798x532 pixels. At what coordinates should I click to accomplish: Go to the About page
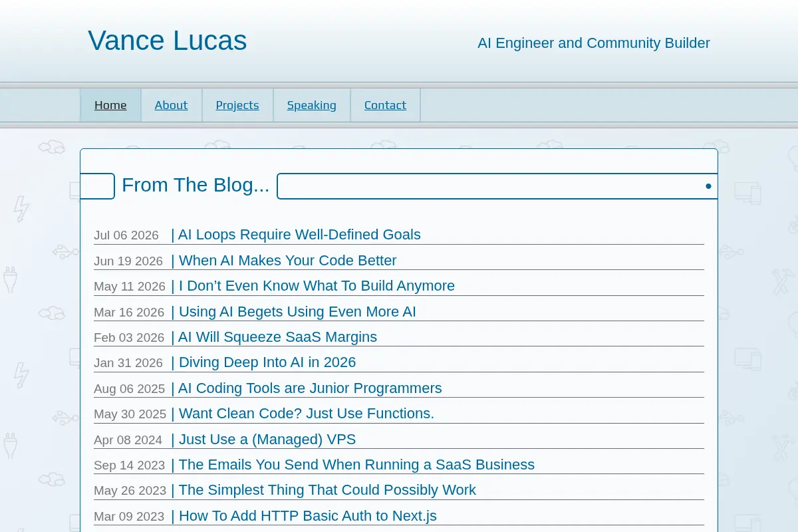171,105
